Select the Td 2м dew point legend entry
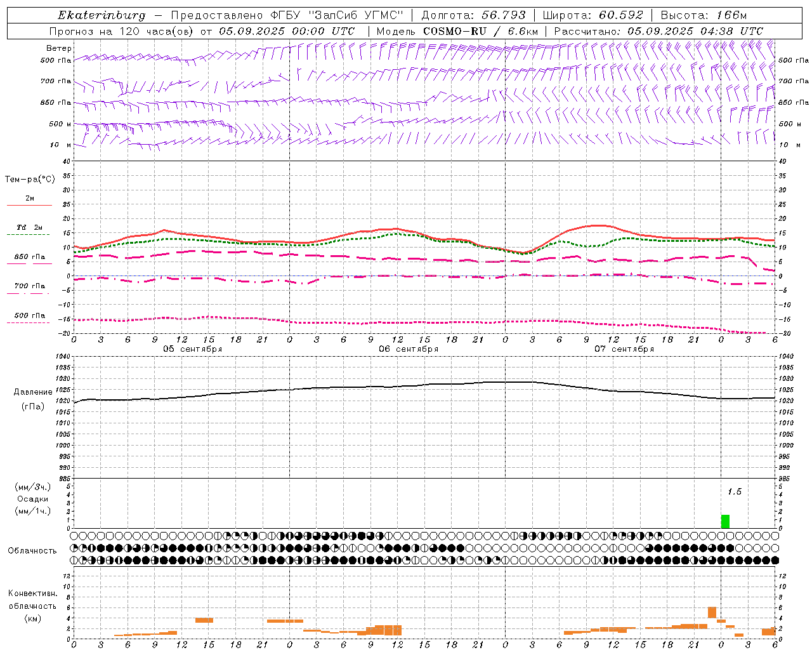Image resolution: width=812 pixels, height=650 pixels. point(30,227)
